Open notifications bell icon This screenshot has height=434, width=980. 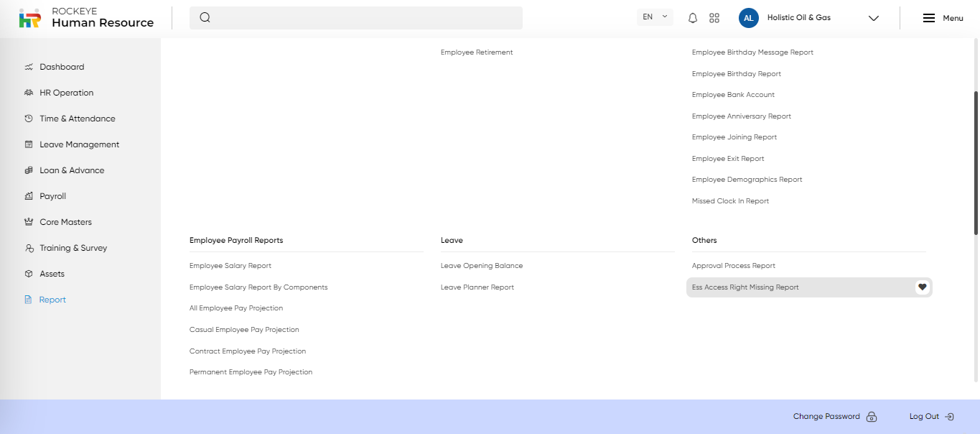(693, 18)
